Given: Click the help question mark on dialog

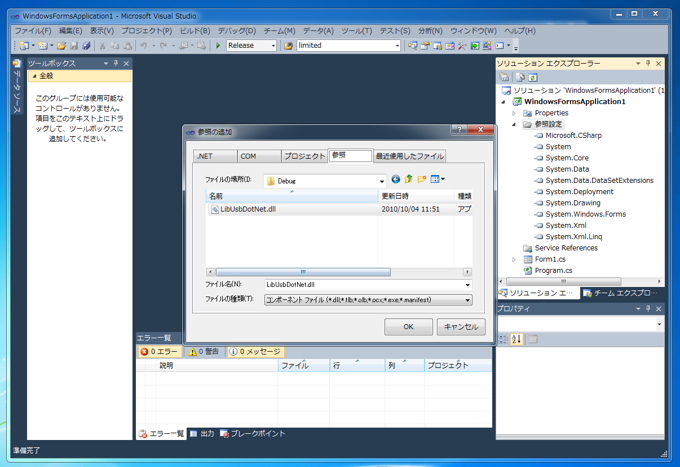Looking at the screenshot, I should pos(460,129).
